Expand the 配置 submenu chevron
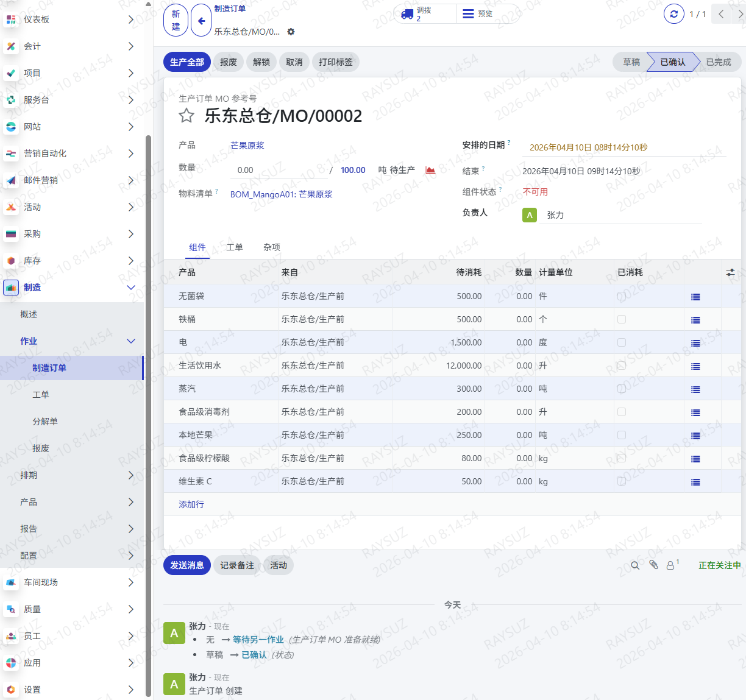746x700 pixels. pos(131,556)
